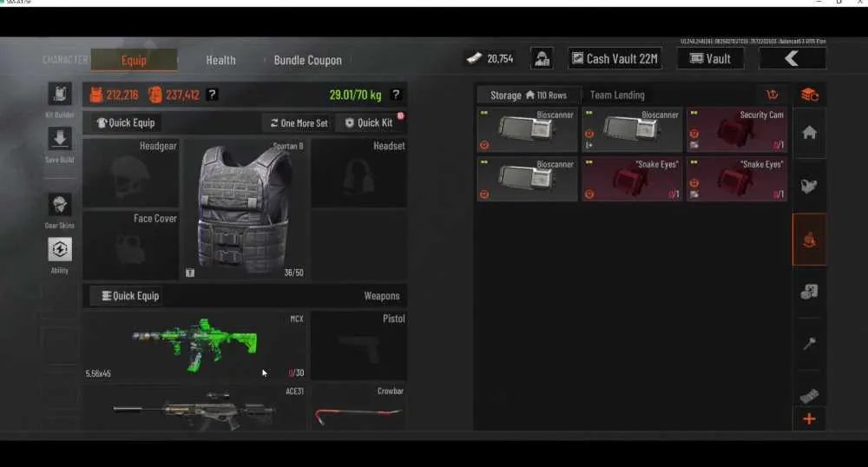Screen dimensions: 868x467
Task: Open the Quick Kit button
Action: pos(369,123)
